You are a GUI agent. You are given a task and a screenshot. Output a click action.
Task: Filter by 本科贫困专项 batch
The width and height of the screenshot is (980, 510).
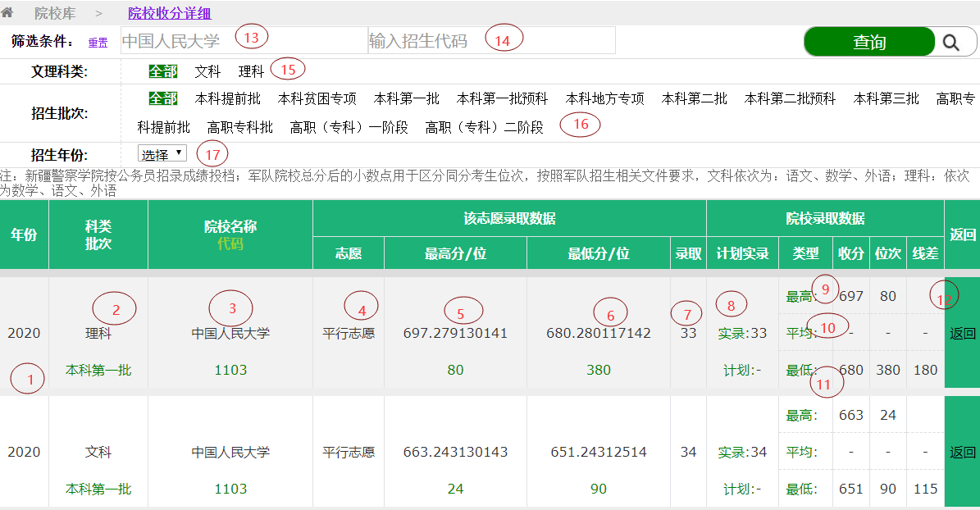tap(317, 99)
